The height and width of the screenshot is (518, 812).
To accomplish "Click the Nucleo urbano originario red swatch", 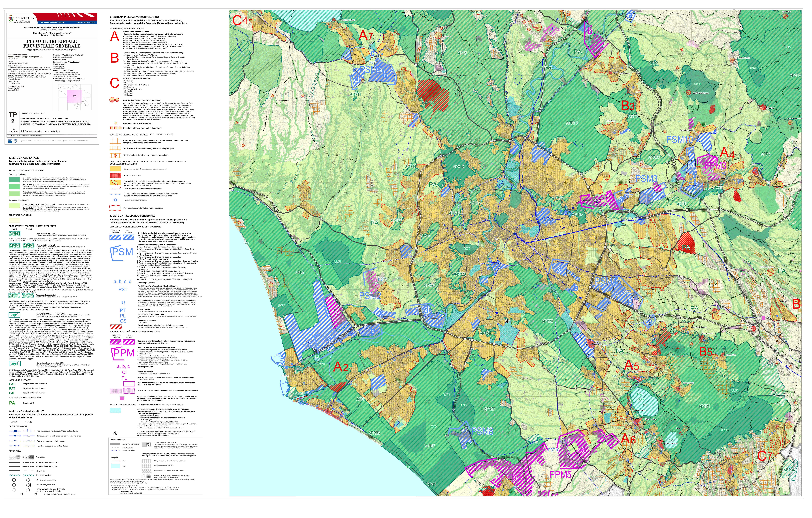I will click(x=115, y=176).
